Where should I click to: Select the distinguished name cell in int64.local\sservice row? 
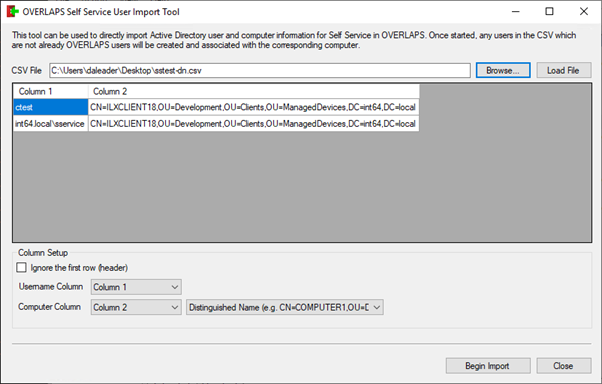(253, 124)
